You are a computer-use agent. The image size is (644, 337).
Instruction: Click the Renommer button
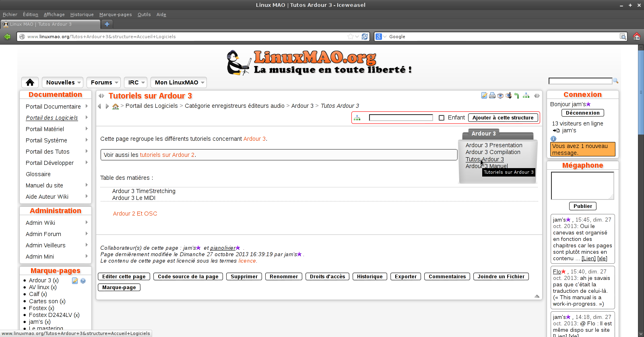(x=284, y=277)
